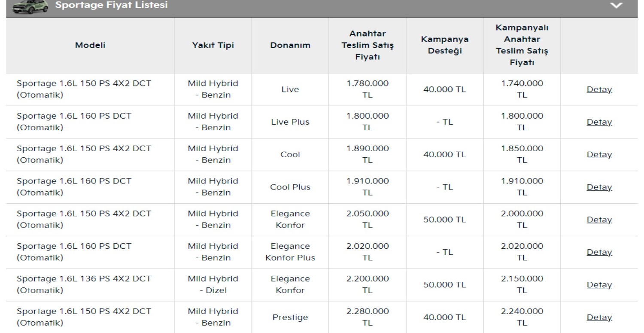Open Detay link for Cool trim
Image resolution: width=644 pixels, height=333 pixels.
599,155
